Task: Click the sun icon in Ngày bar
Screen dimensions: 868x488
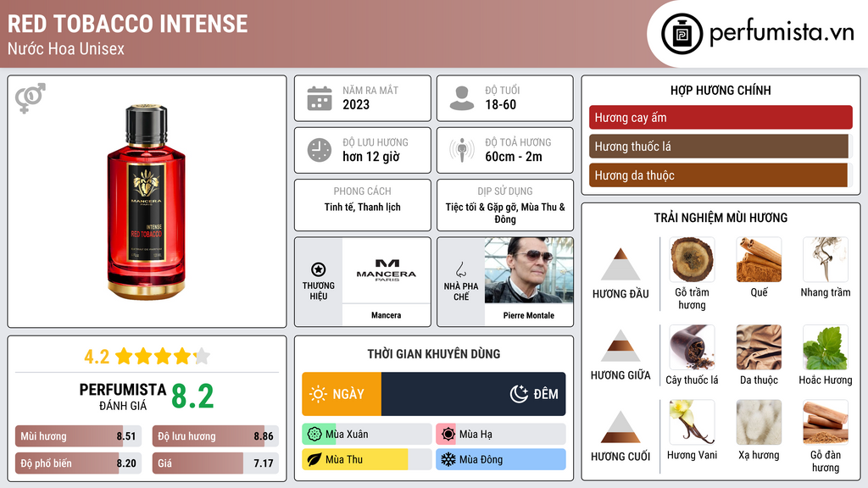Action: pyautogui.click(x=319, y=394)
